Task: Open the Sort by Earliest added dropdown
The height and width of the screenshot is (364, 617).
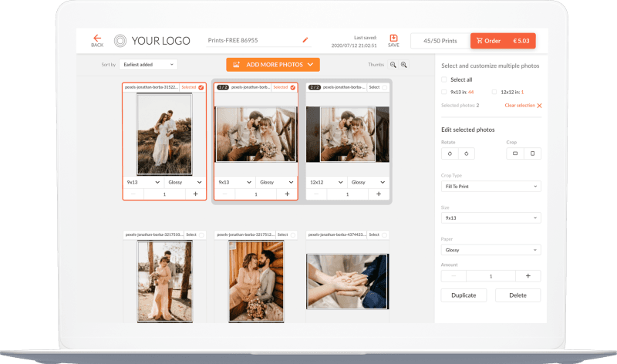Action: pyautogui.click(x=150, y=65)
